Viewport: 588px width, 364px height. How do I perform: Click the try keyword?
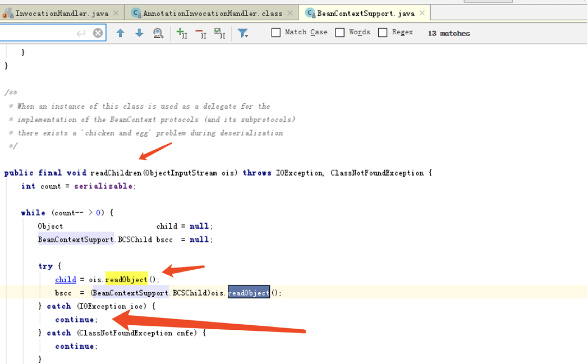pyautogui.click(x=46, y=266)
